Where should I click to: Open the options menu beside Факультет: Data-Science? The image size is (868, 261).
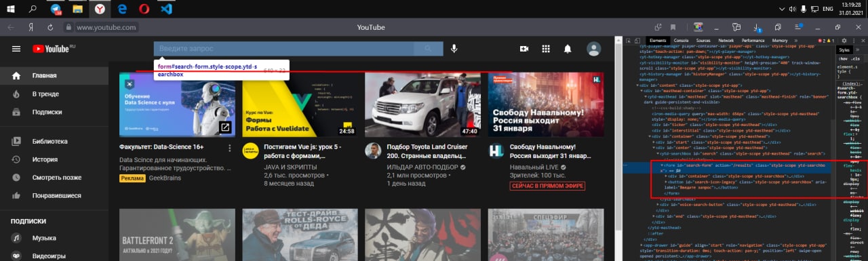pyautogui.click(x=231, y=148)
